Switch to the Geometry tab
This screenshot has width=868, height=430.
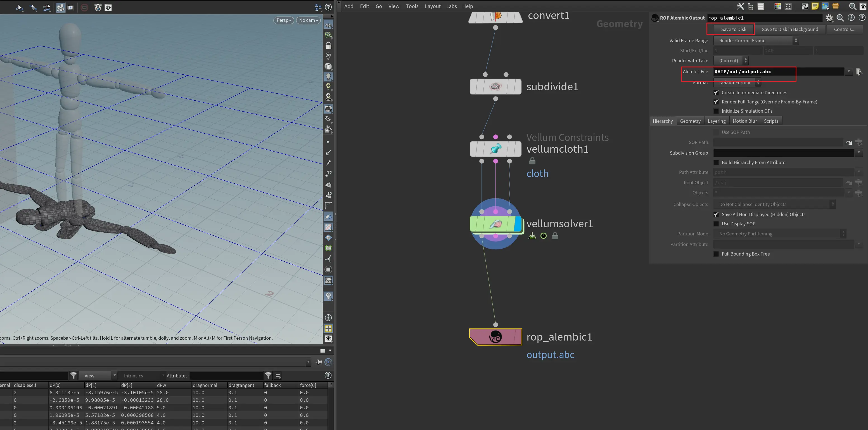click(690, 121)
